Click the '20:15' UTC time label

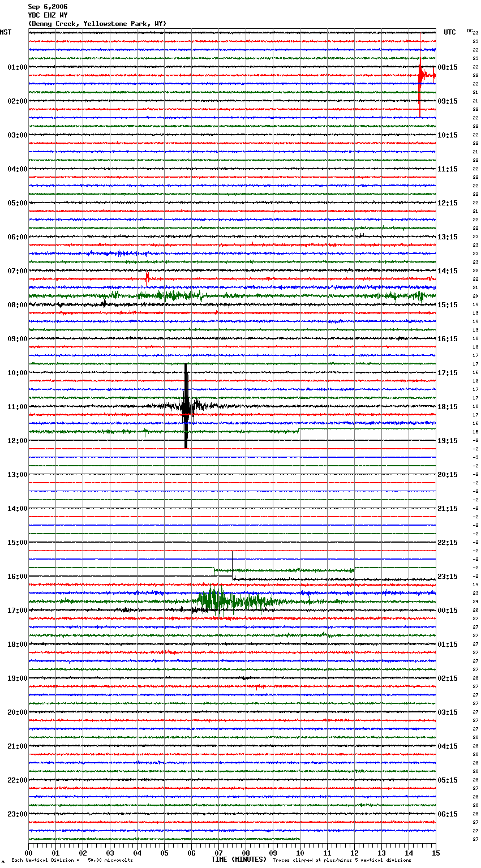click(448, 475)
